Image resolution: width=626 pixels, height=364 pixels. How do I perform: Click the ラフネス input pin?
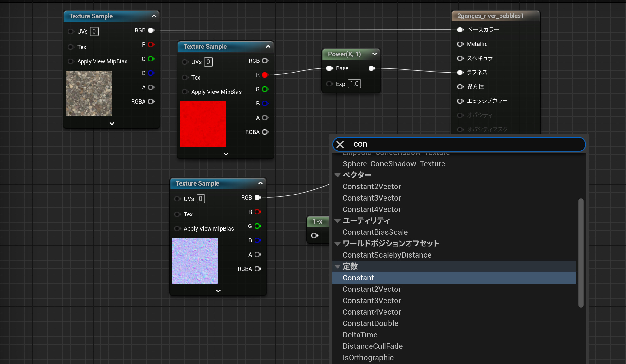[460, 73]
